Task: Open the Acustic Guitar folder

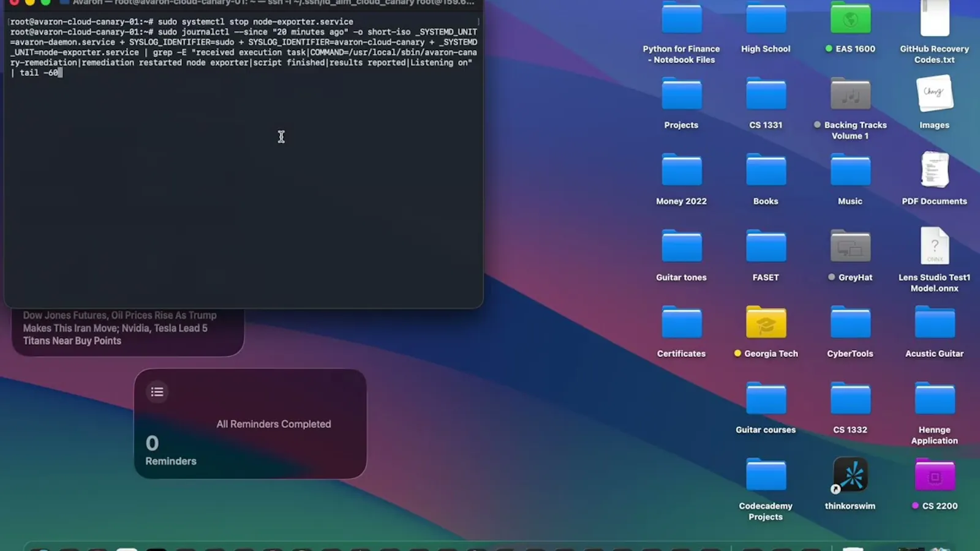Action: tap(935, 322)
